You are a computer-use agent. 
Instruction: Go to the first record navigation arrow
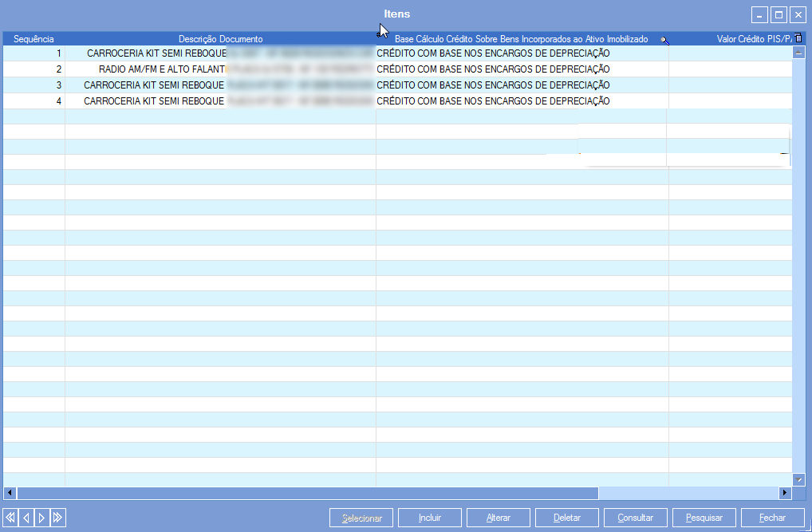point(10,518)
